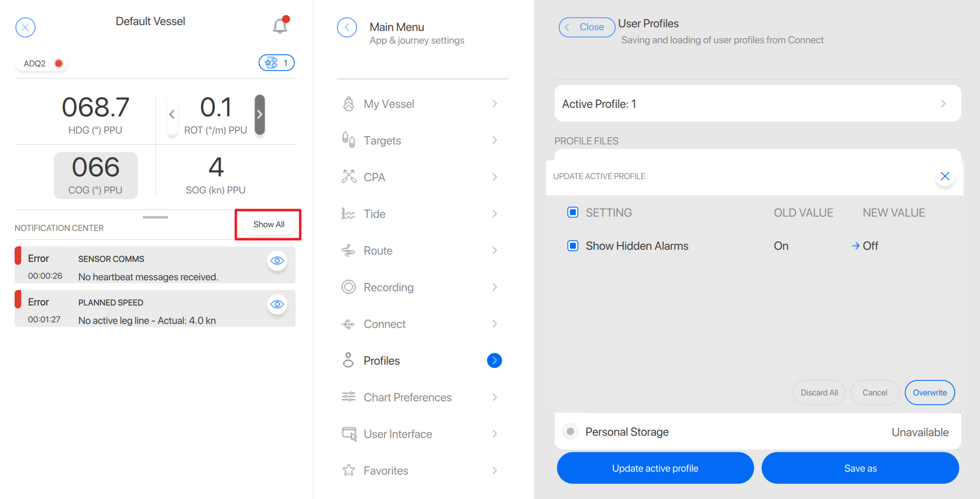
Task: Open the AIS targets counter badge
Action: point(277,63)
